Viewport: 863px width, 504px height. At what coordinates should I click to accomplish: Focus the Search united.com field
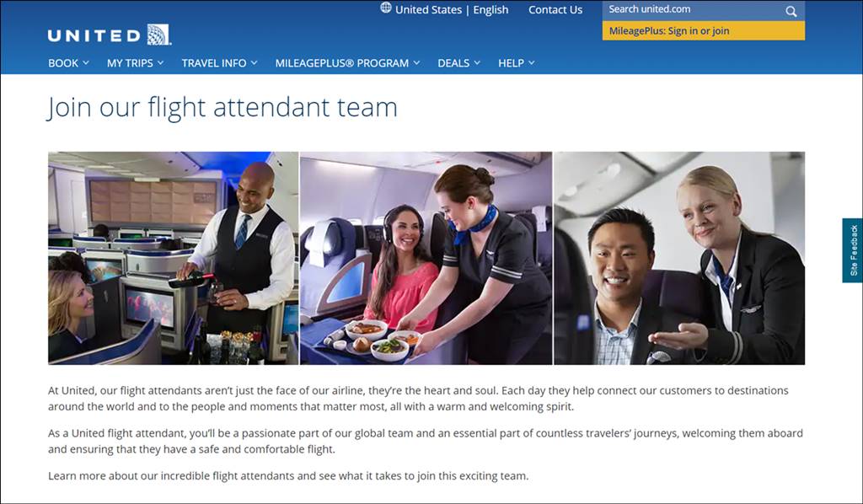[694, 10]
